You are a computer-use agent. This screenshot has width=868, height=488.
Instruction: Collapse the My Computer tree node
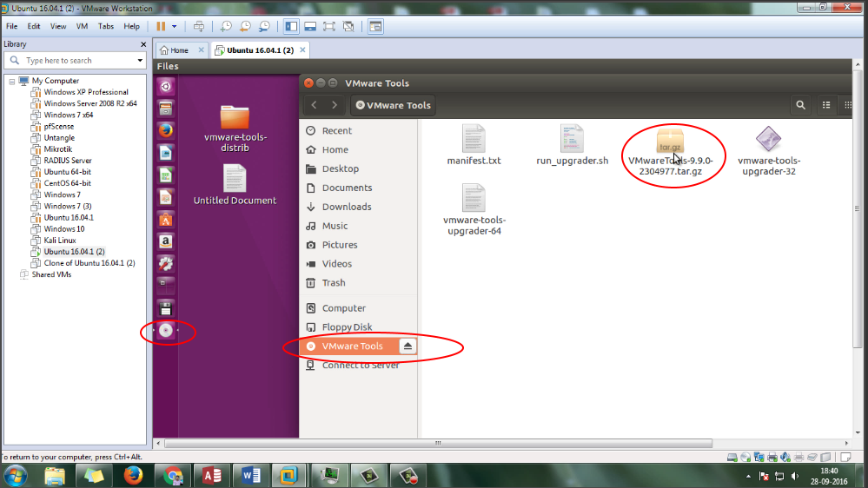click(x=11, y=81)
